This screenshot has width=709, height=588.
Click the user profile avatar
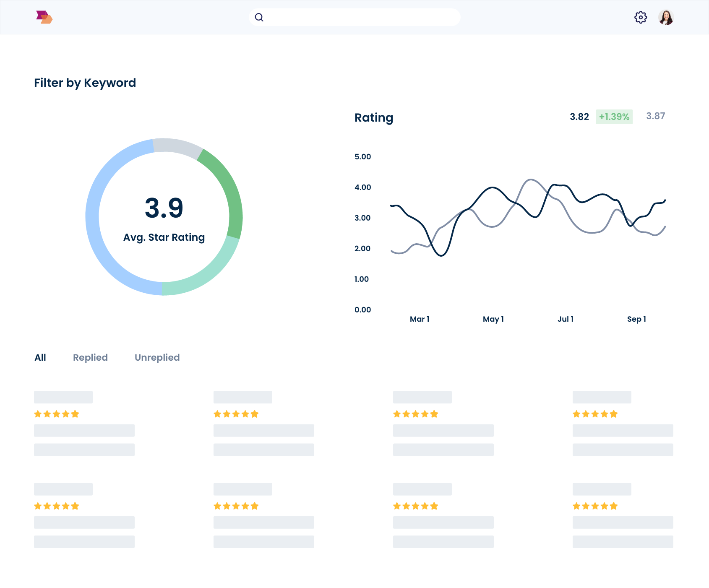(x=666, y=17)
